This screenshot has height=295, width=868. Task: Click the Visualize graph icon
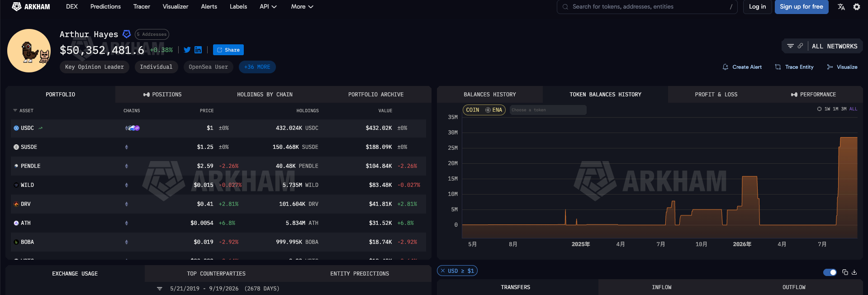click(x=830, y=67)
